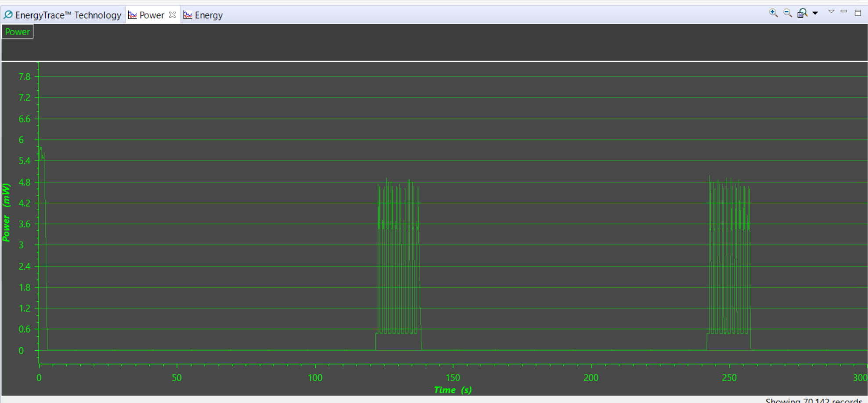Click the 150 seconds time-axis label

coord(453,378)
